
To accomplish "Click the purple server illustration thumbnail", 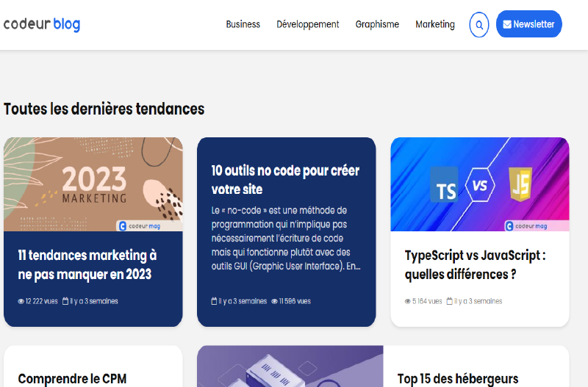I will tap(290, 366).
